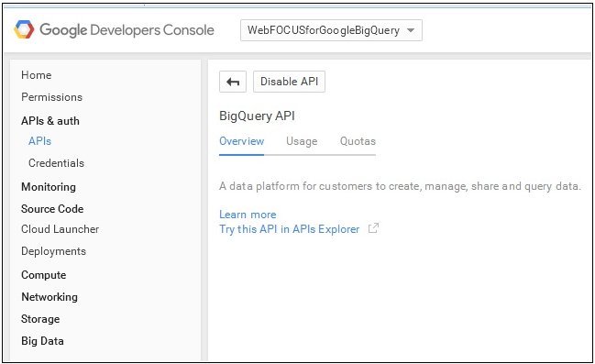Switch to the Usage tab
Screen dimensions: 595x364
(302, 141)
